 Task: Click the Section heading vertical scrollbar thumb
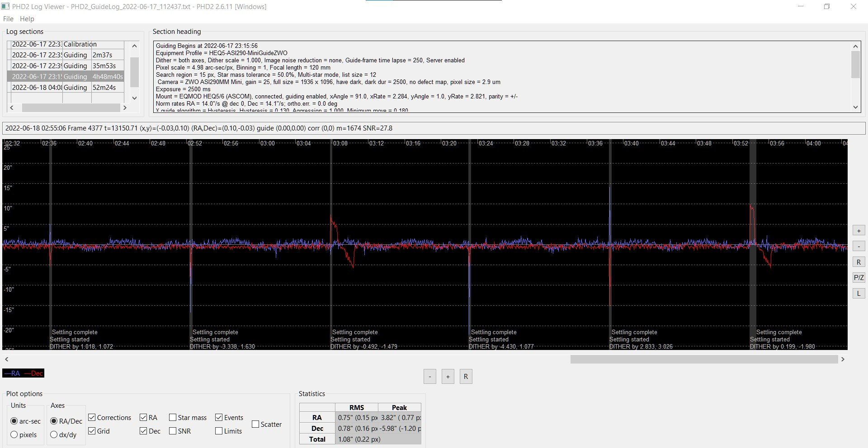pos(855,64)
